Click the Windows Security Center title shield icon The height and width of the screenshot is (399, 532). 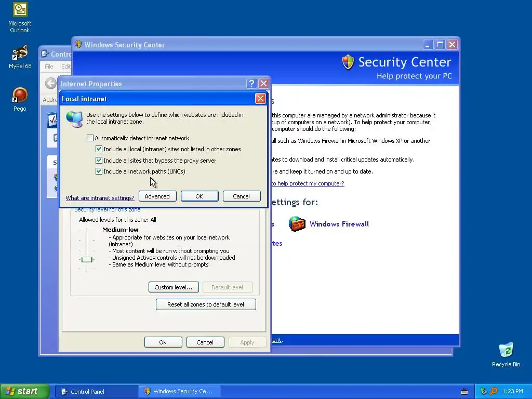(x=78, y=44)
